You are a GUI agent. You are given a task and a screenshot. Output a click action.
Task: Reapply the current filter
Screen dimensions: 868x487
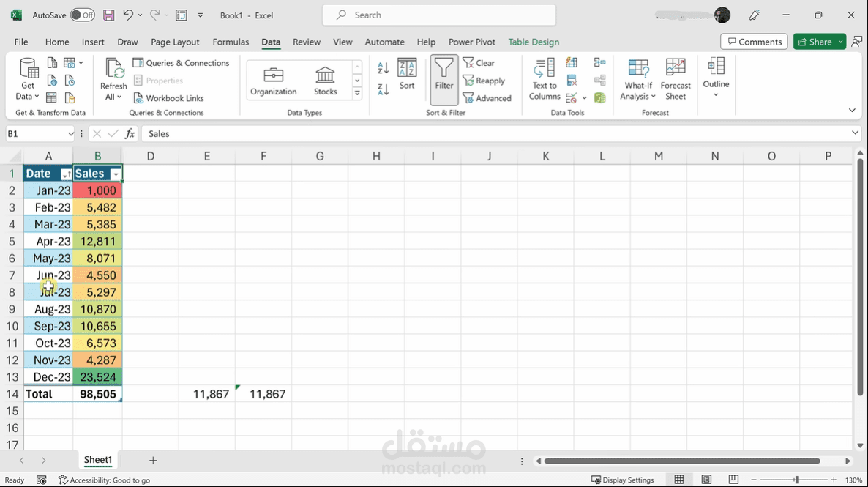click(x=485, y=81)
